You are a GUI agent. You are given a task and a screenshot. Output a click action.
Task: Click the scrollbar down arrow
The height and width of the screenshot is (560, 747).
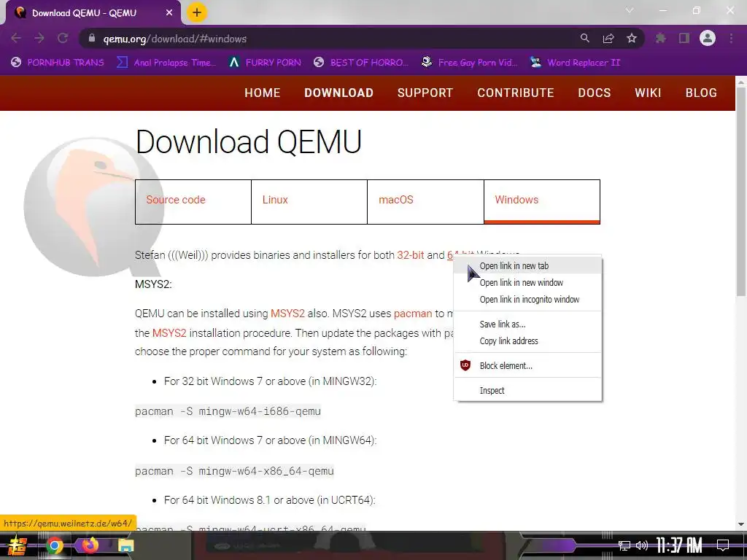click(x=741, y=524)
